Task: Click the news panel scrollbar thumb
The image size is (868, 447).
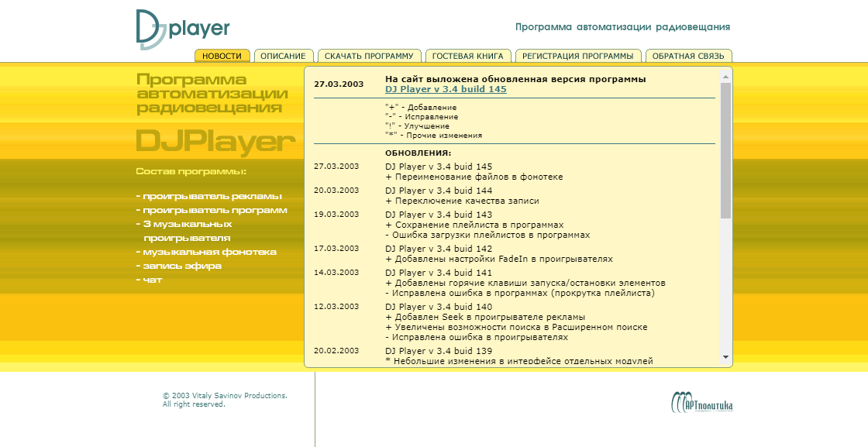Action: pos(725,150)
